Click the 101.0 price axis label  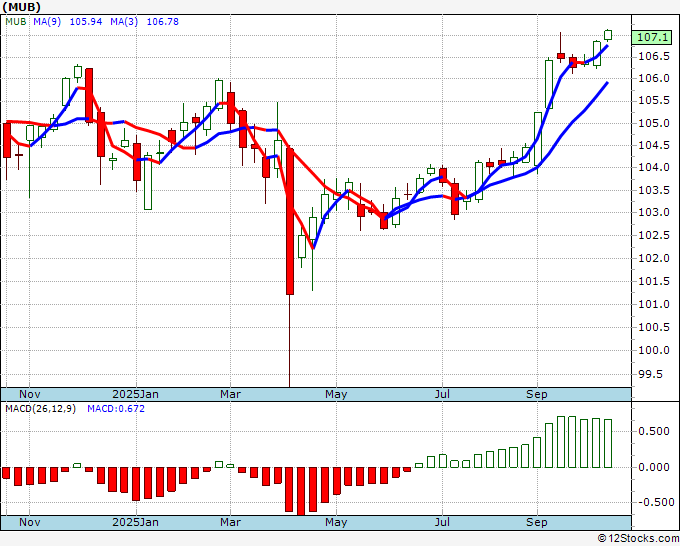(x=654, y=304)
